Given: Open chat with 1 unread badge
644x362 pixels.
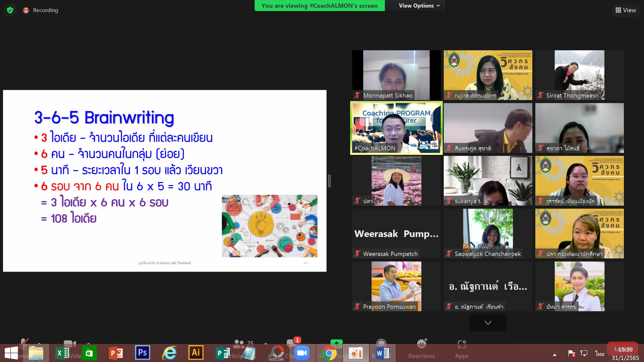Looking at the screenshot, I should tap(293, 342).
